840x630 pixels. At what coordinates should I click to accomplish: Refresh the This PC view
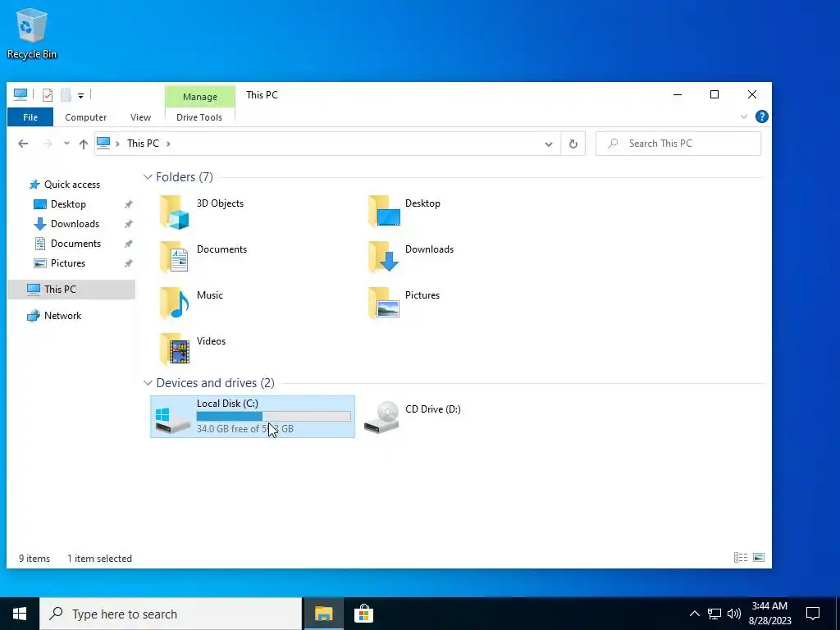point(573,144)
